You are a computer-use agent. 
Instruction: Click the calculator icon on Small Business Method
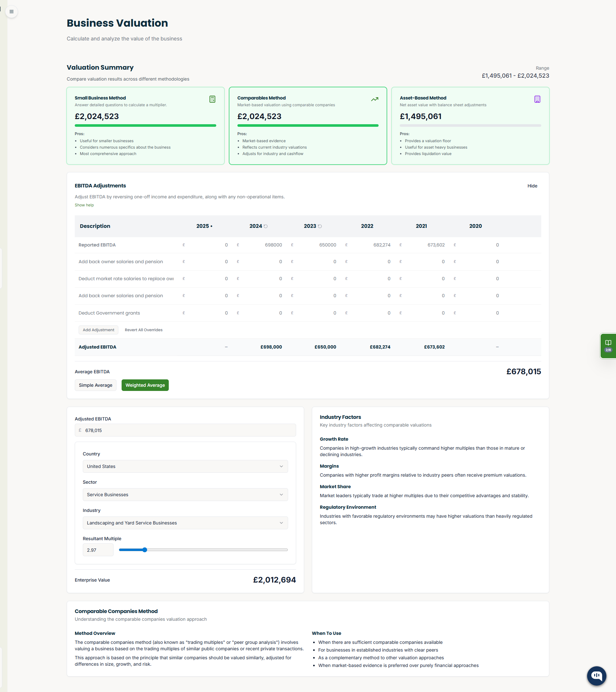pos(212,99)
